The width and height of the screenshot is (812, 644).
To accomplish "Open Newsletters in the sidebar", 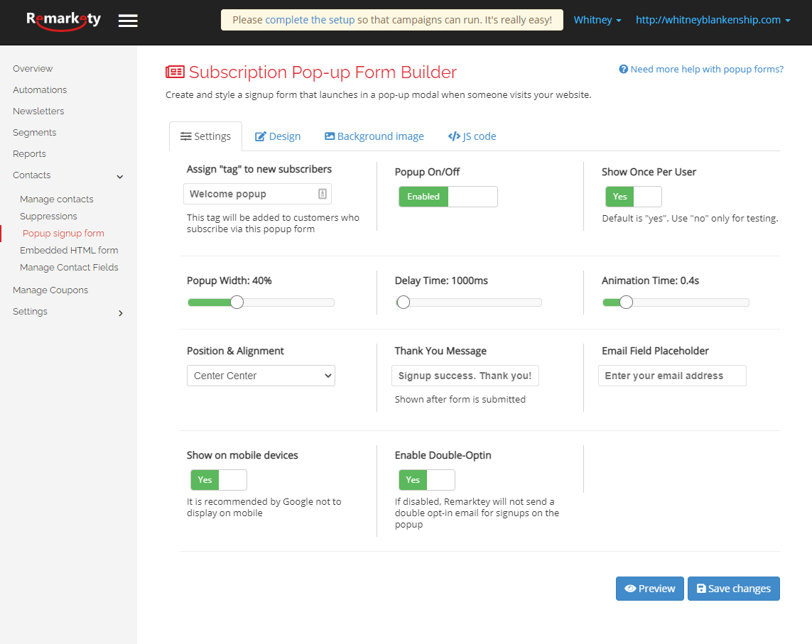I will [x=38, y=111].
